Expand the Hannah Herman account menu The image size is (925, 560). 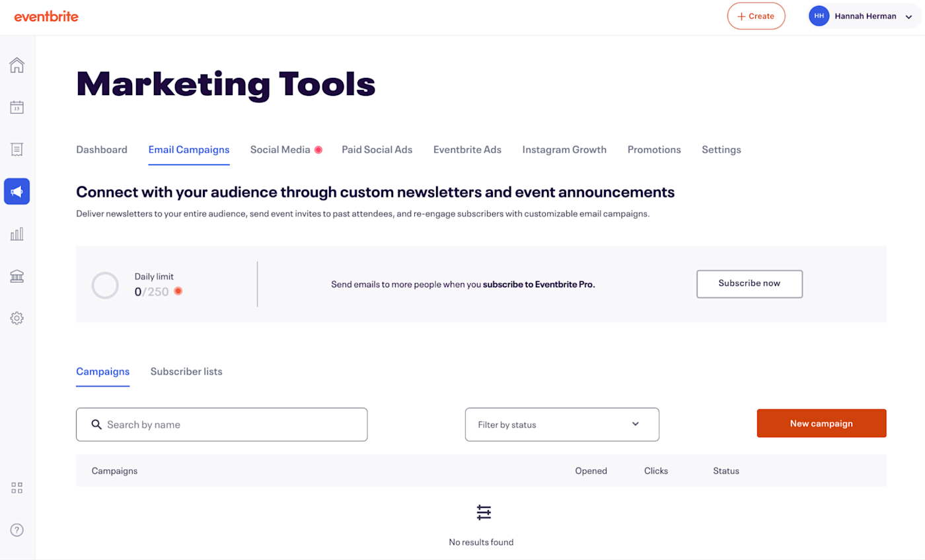(865, 16)
